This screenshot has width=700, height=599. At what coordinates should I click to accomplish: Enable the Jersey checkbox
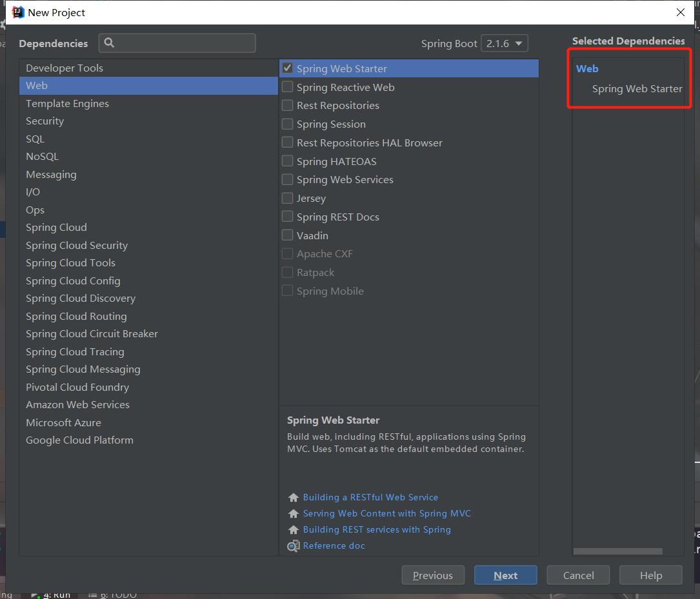click(x=288, y=197)
